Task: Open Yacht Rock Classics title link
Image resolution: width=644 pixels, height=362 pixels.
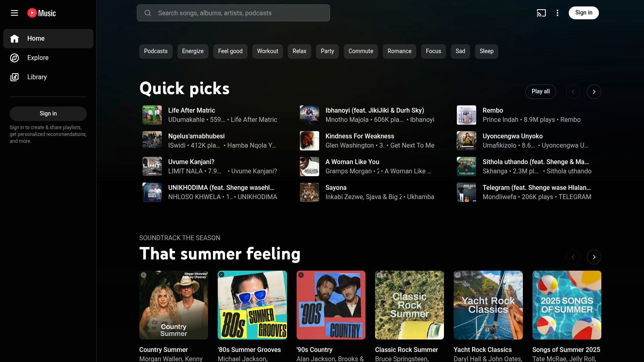Action: point(483,350)
